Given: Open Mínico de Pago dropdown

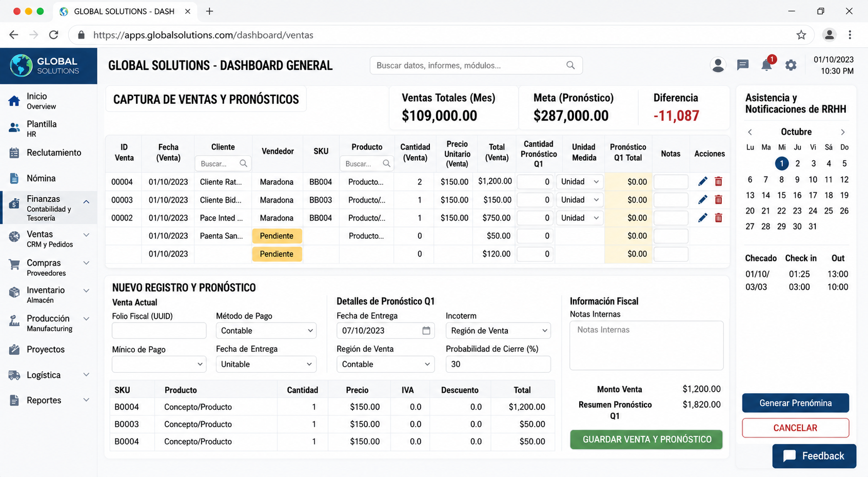Looking at the screenshot, I should click(x=159, y=364).
